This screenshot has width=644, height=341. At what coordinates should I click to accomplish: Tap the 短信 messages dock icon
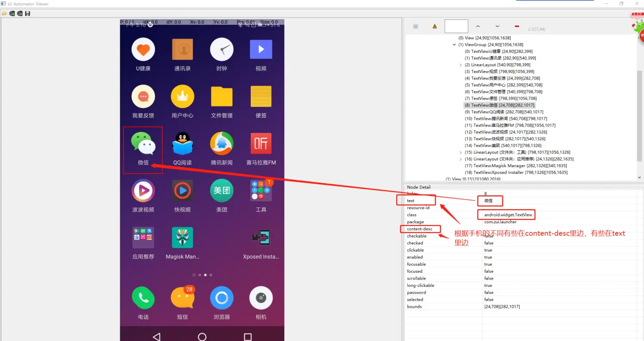(x=182, y=298)
